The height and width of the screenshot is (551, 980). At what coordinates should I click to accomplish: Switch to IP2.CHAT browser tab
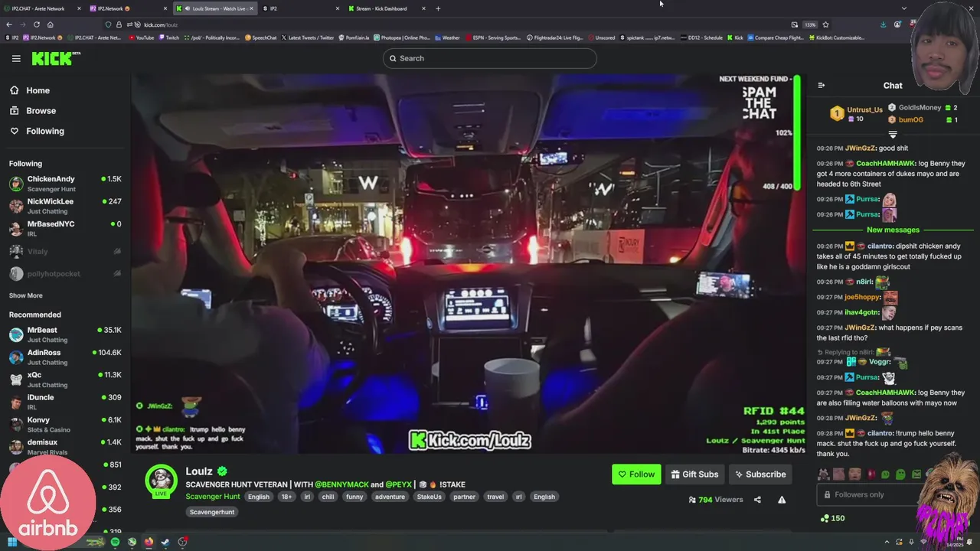coord(43,8)
